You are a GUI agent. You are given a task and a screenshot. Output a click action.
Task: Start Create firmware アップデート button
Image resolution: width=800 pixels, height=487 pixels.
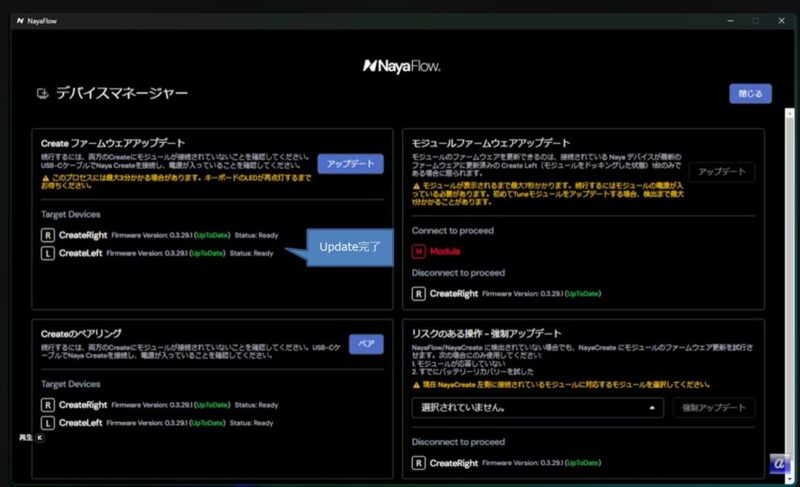click(x=350, y=164)
